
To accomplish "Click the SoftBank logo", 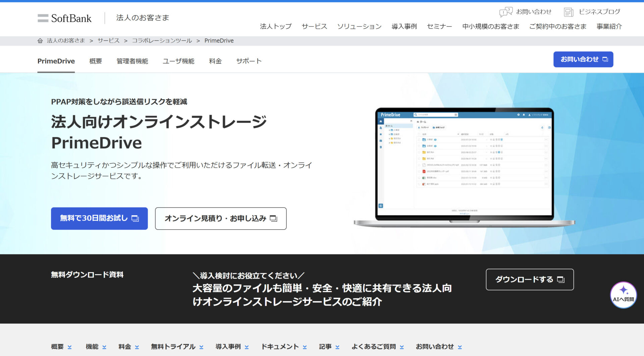I will point(64,18).
